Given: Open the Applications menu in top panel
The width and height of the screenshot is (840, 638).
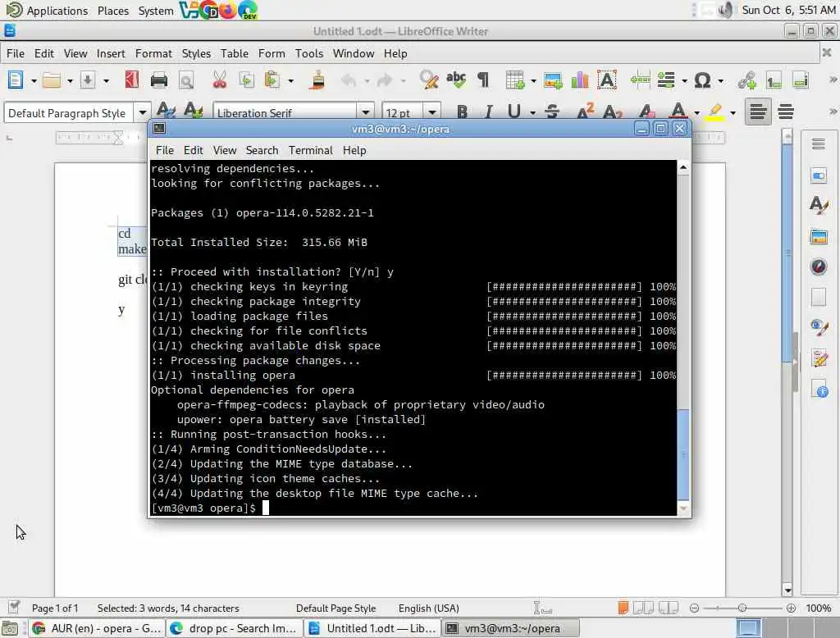Looking at the screenshot, I should tap(47, 10).
